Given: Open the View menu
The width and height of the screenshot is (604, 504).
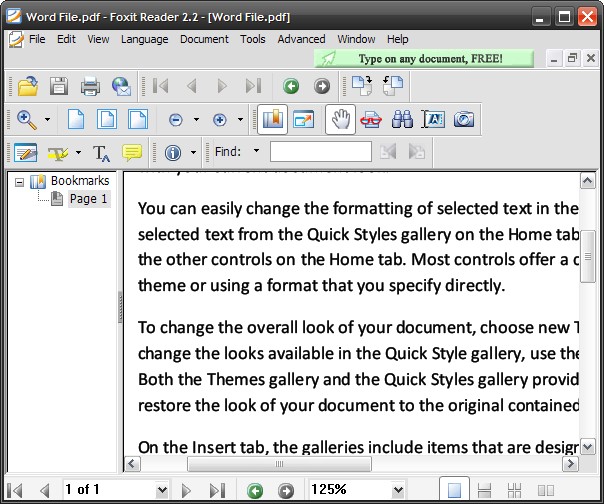Looking at the screenshot, I should 98,39.
